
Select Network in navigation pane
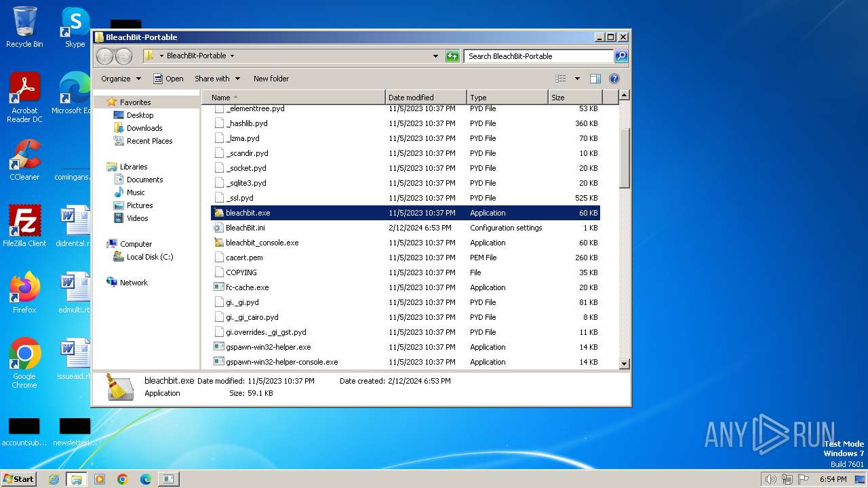(x=134, y=283)
